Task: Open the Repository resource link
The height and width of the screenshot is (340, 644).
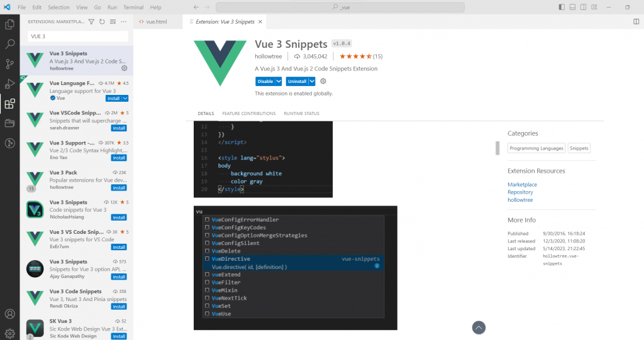Action: (x=520, y=192)
